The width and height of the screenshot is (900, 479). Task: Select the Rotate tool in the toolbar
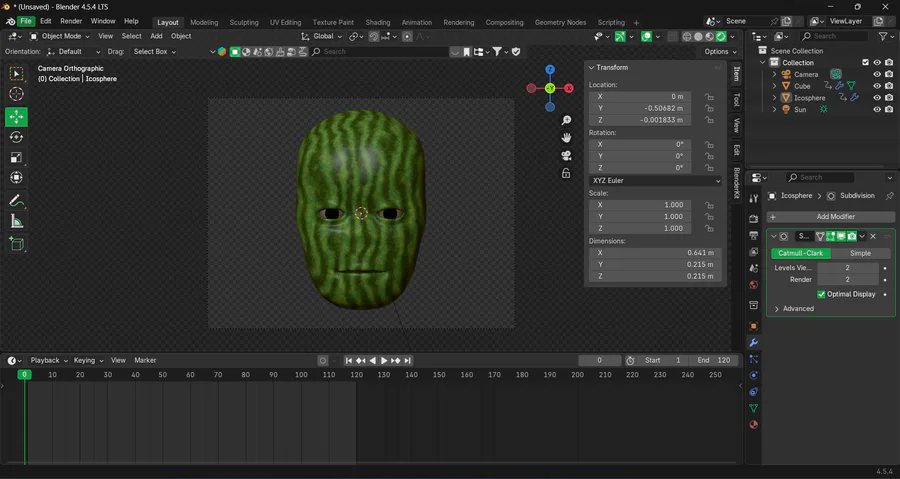click(16, 137)
